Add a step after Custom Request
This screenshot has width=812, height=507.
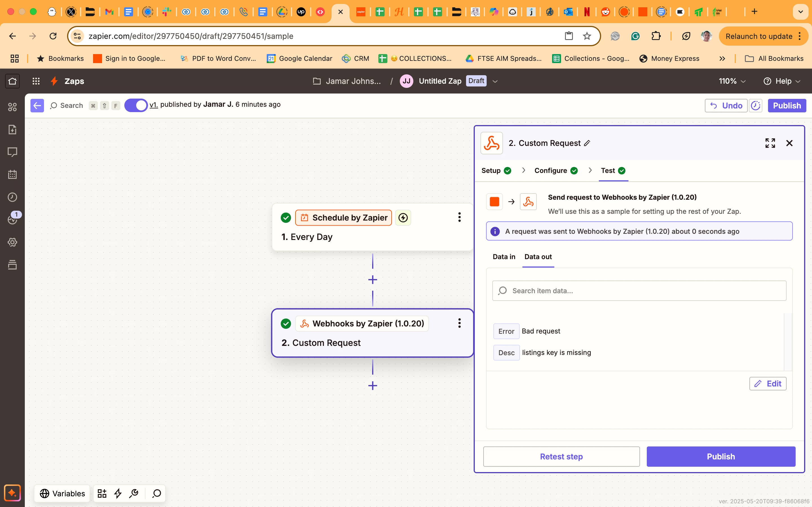372,386
